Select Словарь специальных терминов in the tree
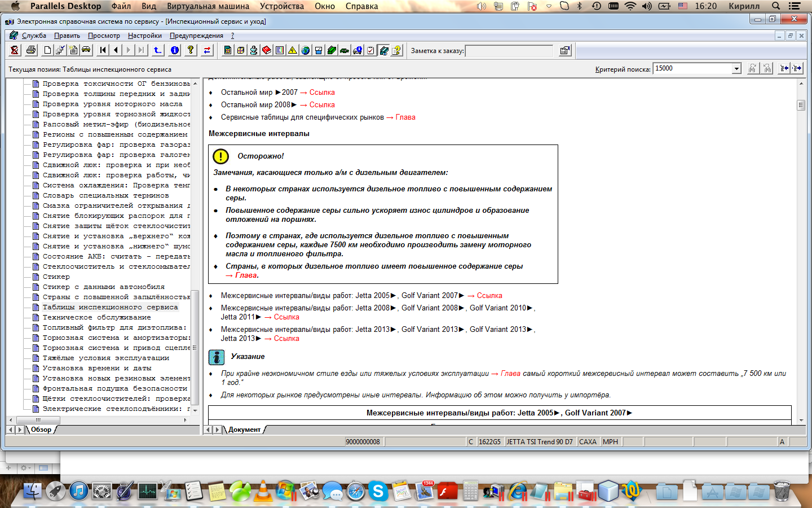Screen dimensions: 812x508 [x=105, y=195]
